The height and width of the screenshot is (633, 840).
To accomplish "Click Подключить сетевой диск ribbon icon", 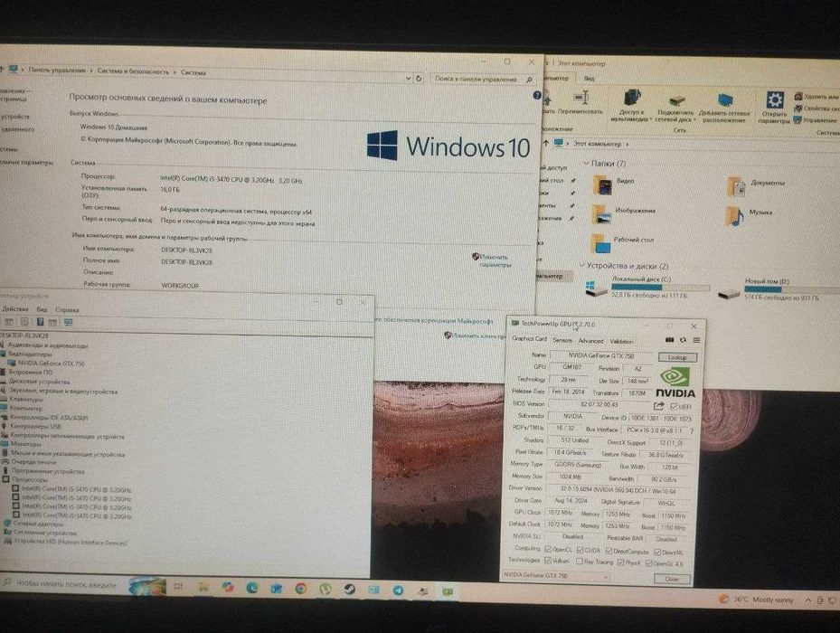I will [x=675, y=109].
